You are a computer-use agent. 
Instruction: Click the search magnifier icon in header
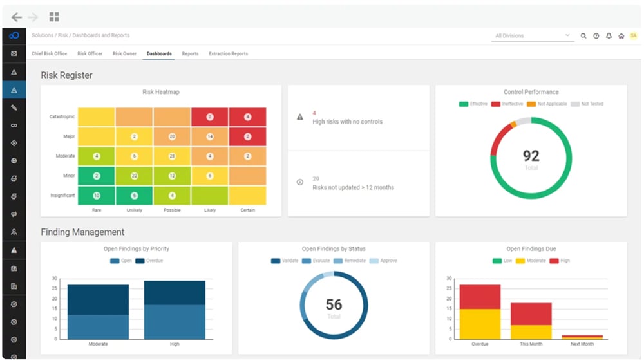[583, 36]
